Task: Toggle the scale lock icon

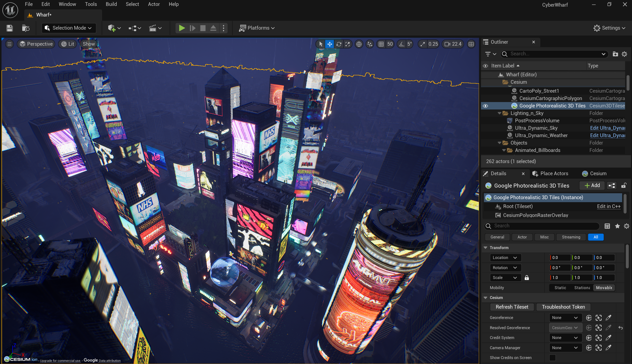Action: pyautogui.click(x=527, y=278)
